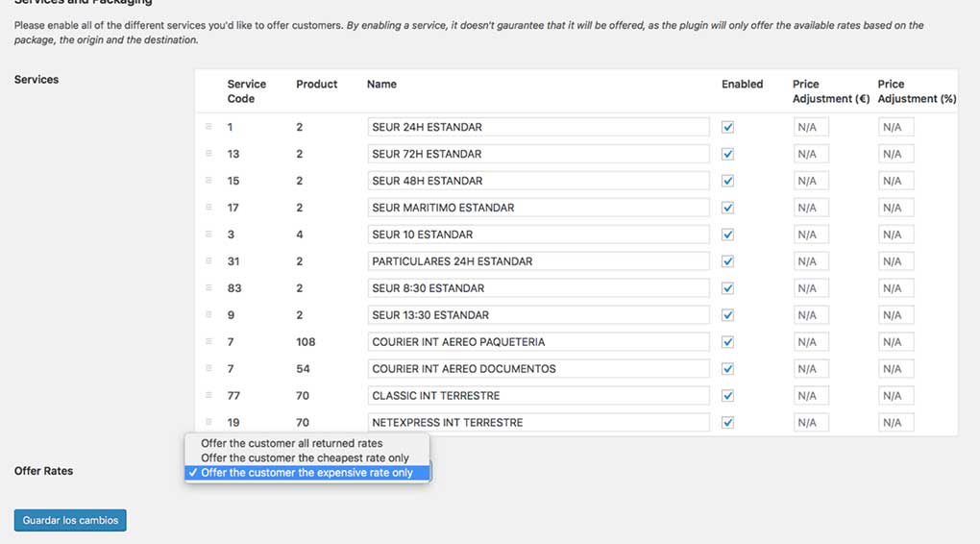Click Guardar los cambios button

pos(70,520)
